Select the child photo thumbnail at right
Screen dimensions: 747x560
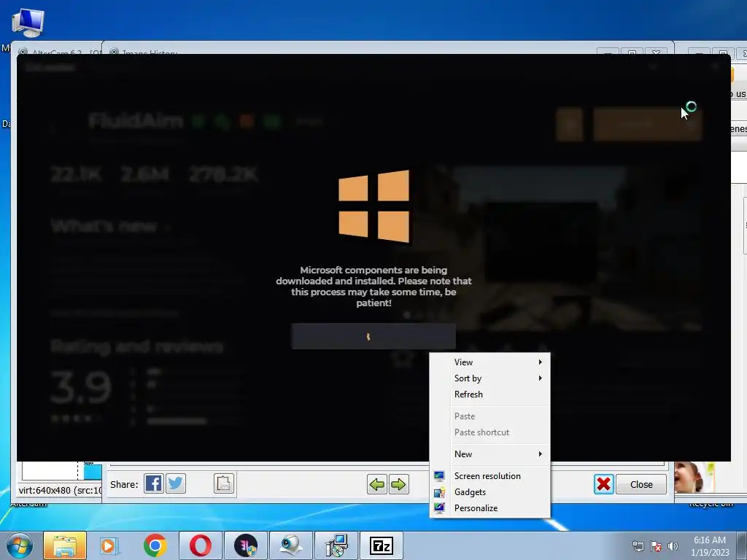[694, 477]
